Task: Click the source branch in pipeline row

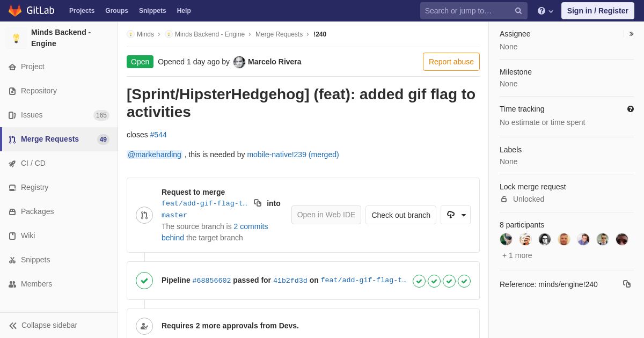Action: click(x=364, y=281)
